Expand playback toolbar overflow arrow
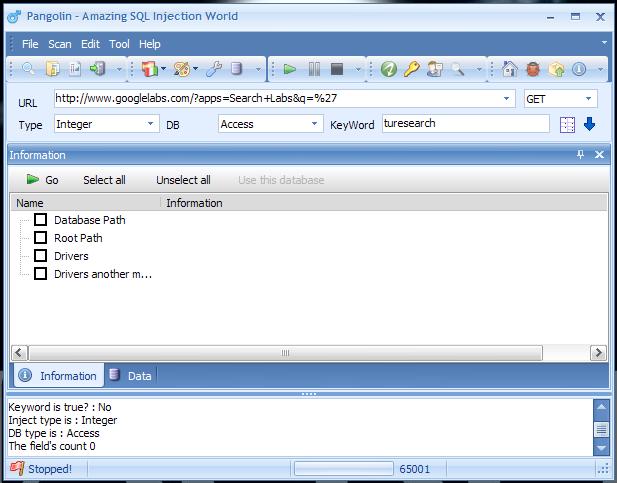617x483 pixels. pyautogui.click(x=358, y=69)
